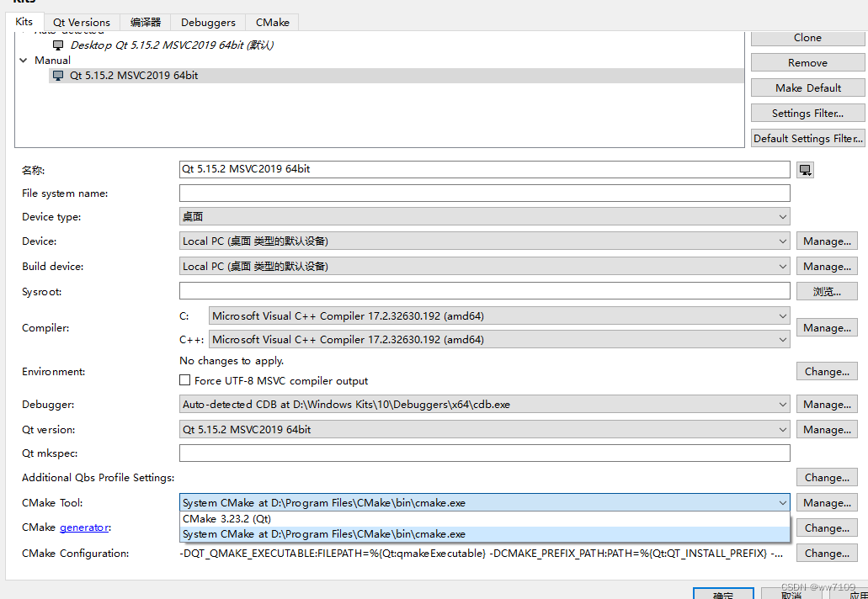Click 浏览 to browse for a Sysroot
868x599 pixels.
828,290
